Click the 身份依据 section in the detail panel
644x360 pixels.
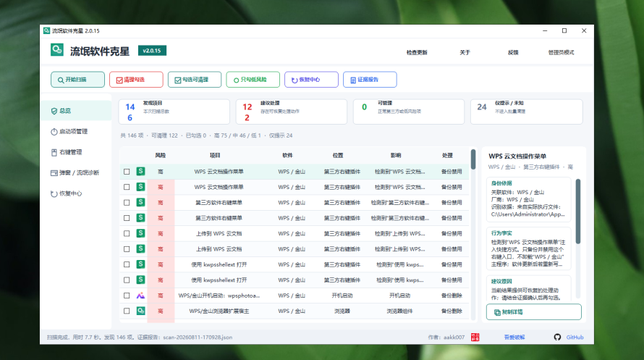coord(529,199)
